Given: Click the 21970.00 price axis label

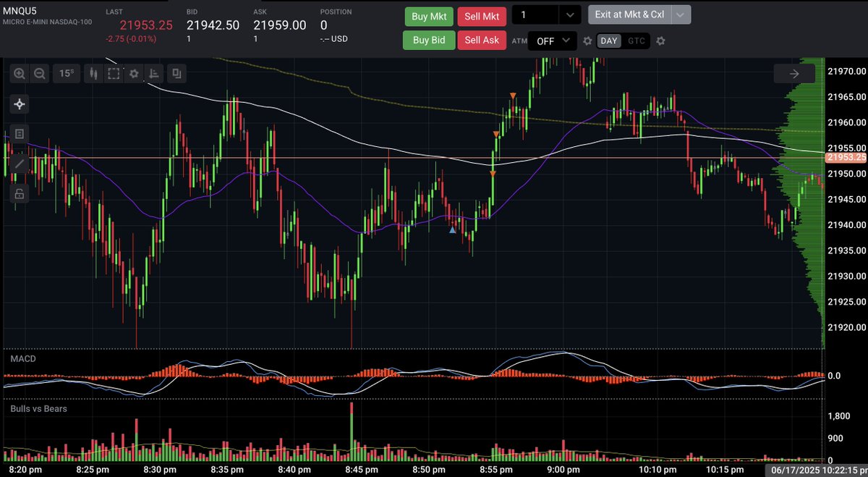Looking at the screenshot, I should click(846, 71).
